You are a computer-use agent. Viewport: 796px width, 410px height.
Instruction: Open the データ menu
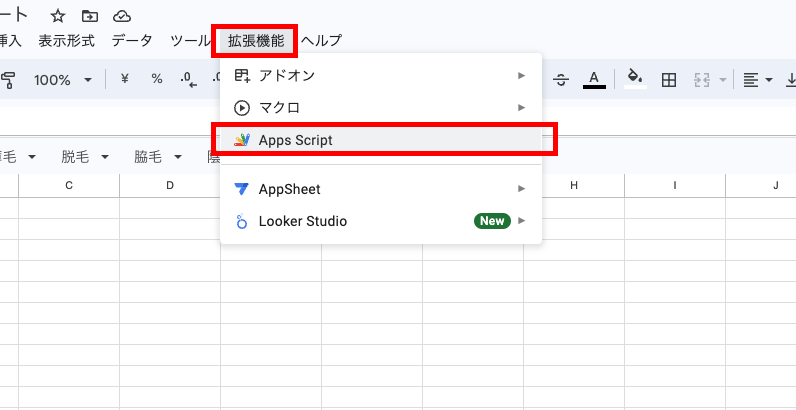pos(132,41)
